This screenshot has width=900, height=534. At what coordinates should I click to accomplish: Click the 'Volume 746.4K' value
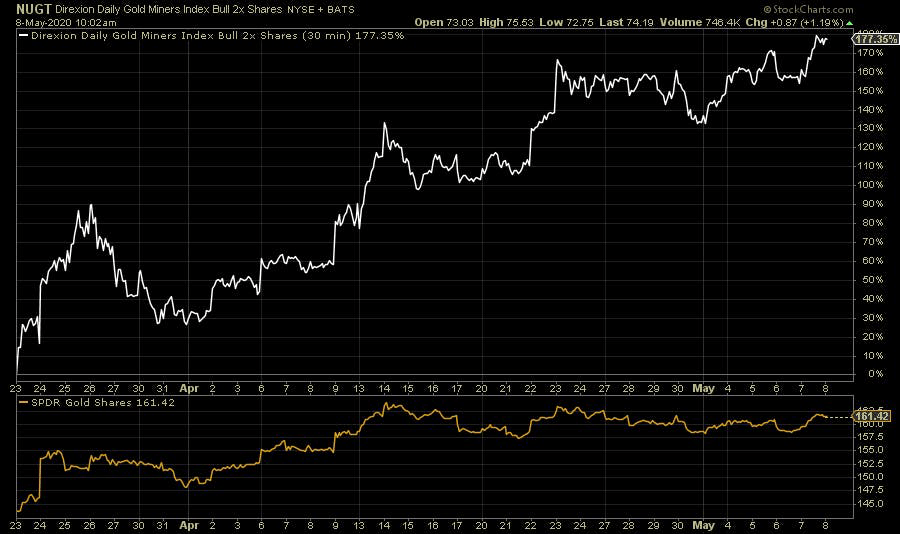700,22
